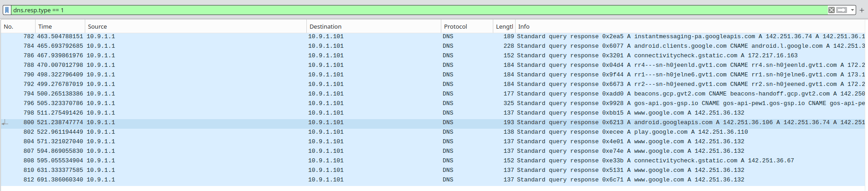This screenshot has height=191, width=868.
Task: Select packet 804 with ID 0x4e01
Action: click(433, 141)
